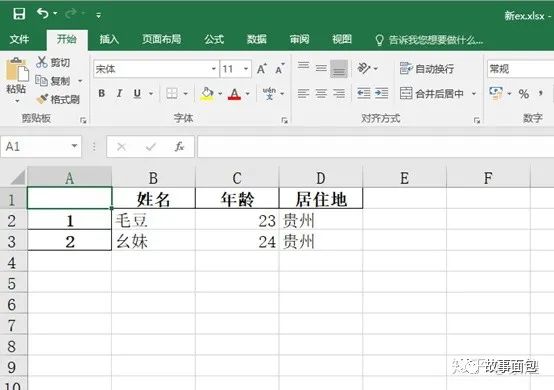The height and width of the screenshot is (390, 554).
Task: Select the 开始 ribbon tab
Action: pyautogui.click(x=67, y=39)
